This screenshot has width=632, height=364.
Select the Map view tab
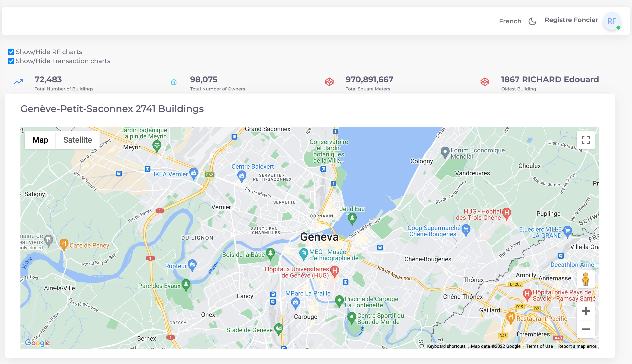[40, 140]
